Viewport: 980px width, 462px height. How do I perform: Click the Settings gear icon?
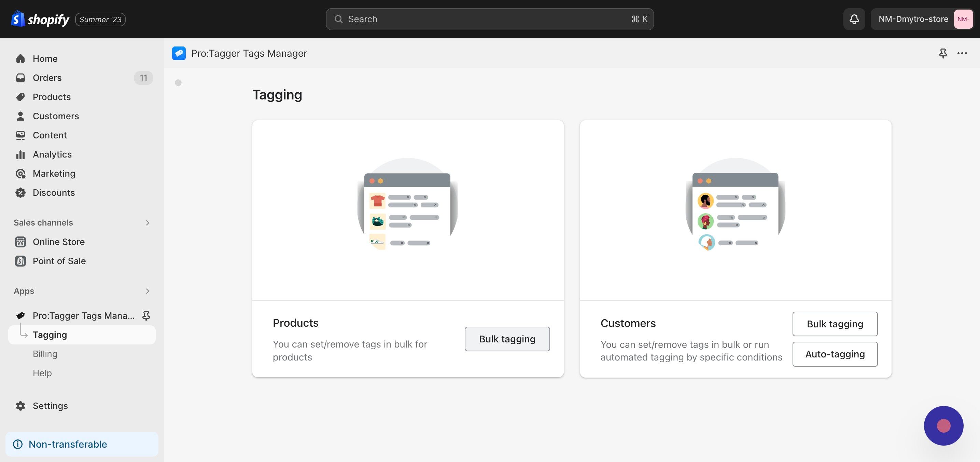[20, 406]
